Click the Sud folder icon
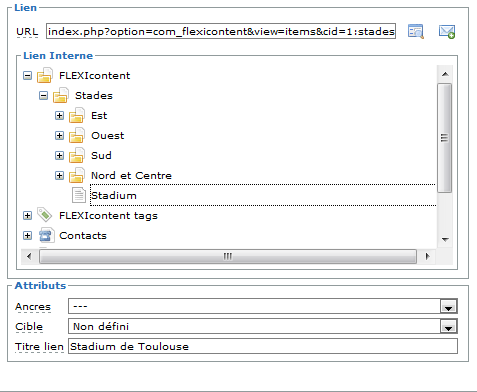This screenshot has height=392, width=477. (76, 155)
